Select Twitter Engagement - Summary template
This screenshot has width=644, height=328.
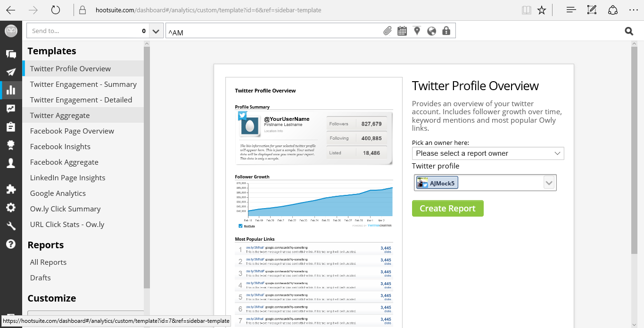point(83,84)
